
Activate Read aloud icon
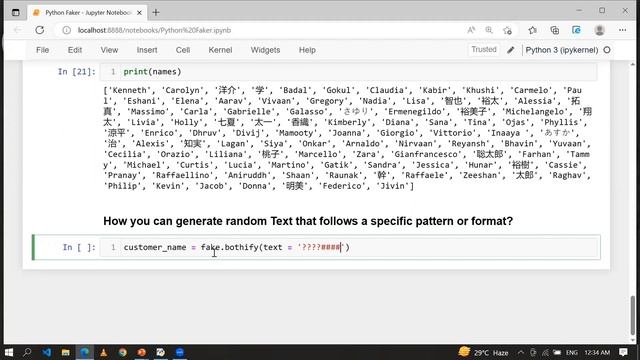pos(471,30)
